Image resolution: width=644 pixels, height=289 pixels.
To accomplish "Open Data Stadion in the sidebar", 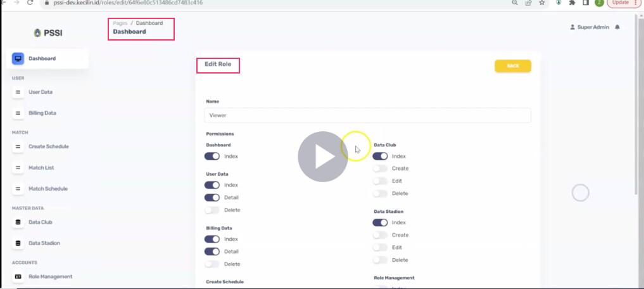I will 44,243.
